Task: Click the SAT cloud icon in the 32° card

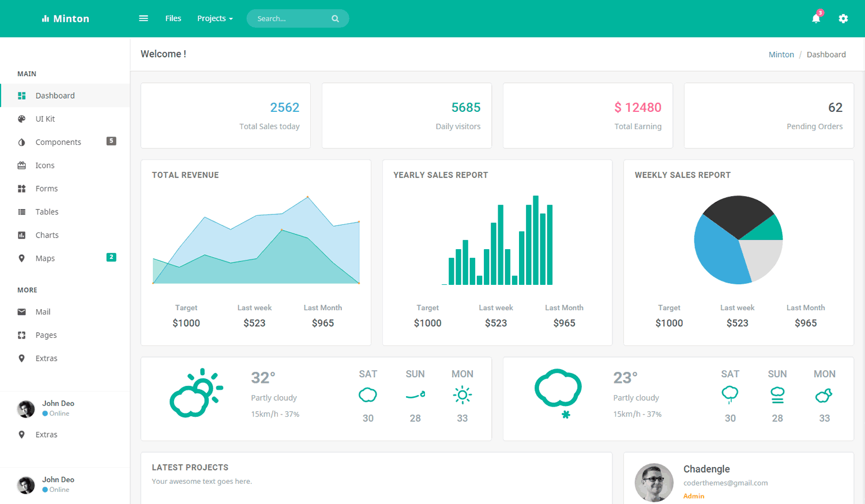Action: tap(368, 395)
